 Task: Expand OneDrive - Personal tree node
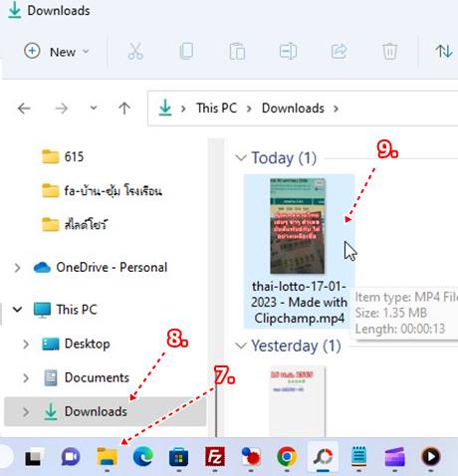coord(17,268)
